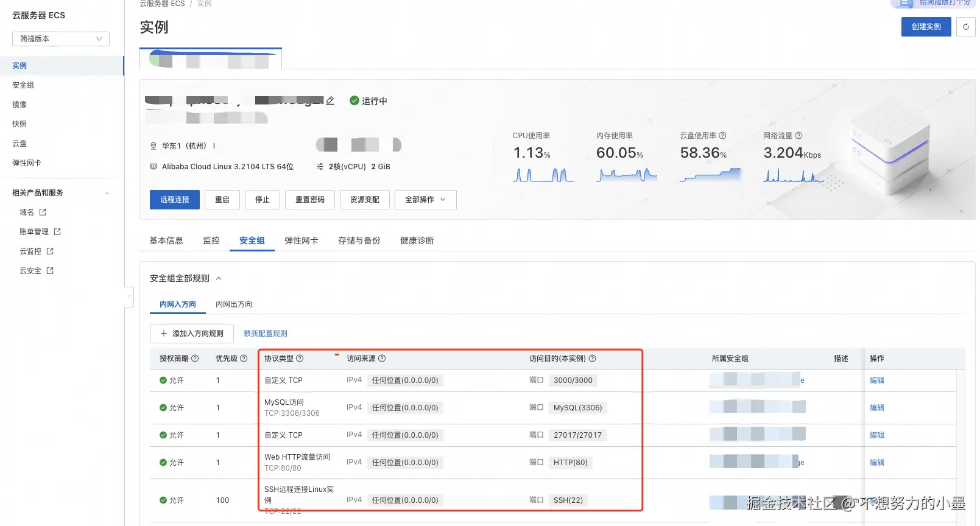Viewport: 980px width, 526px height.
Task: Click the 27017/27017 port tag
Action: (x=577, y=435)
